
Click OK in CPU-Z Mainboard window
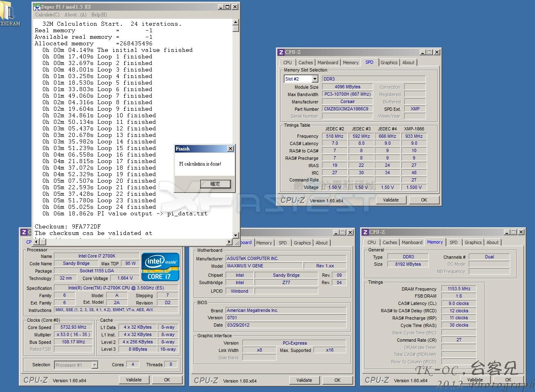(337, 380)
